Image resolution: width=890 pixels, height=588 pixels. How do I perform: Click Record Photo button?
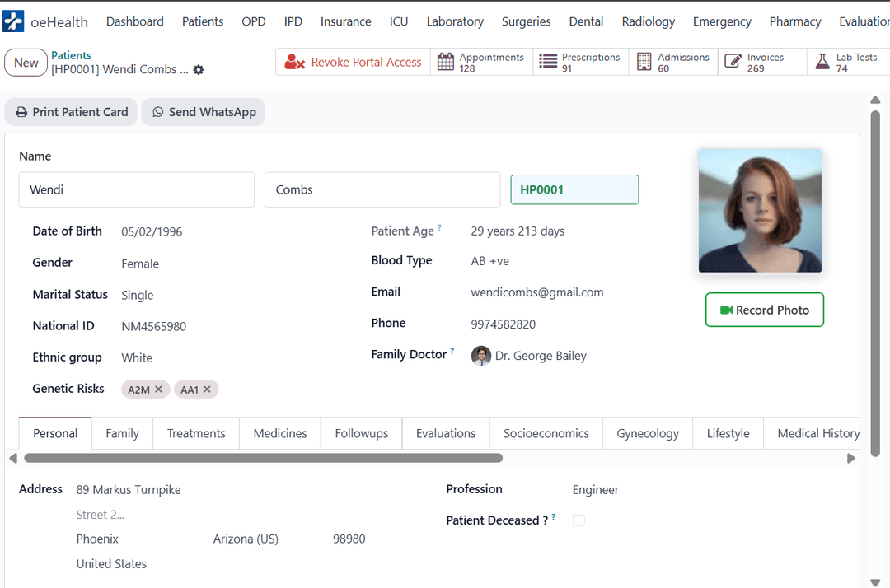pos(764,310)
